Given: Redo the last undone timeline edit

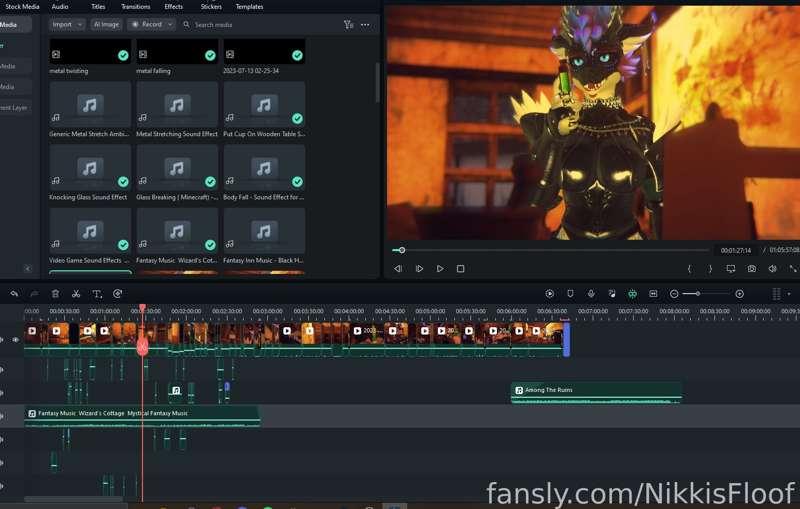Looking at the screenshot, I should coord(34,294).
